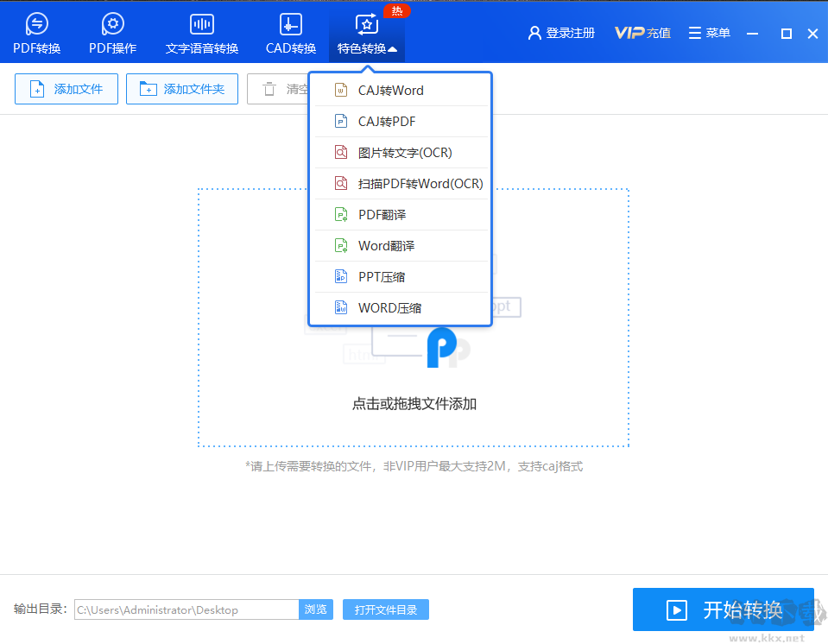Image resolution: width=828 pixels, height=644 pixels.
Task: Expand the VIP充值 recharge option
Action: point(642,33)
